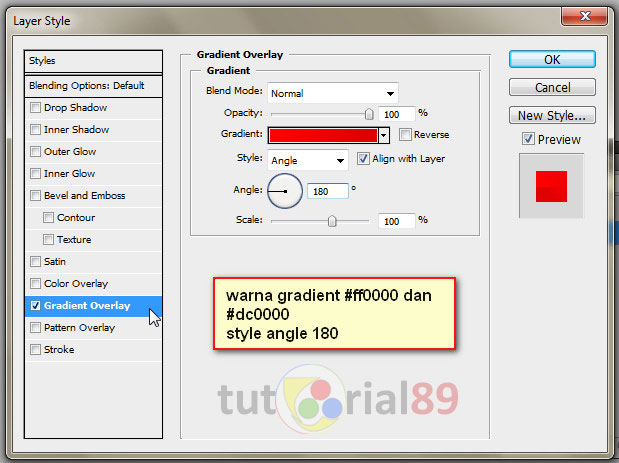Screen dimensions: 619x463
Task: Check the Reverse gradient box
Action: pyautogui.click(x=405, y=135)
